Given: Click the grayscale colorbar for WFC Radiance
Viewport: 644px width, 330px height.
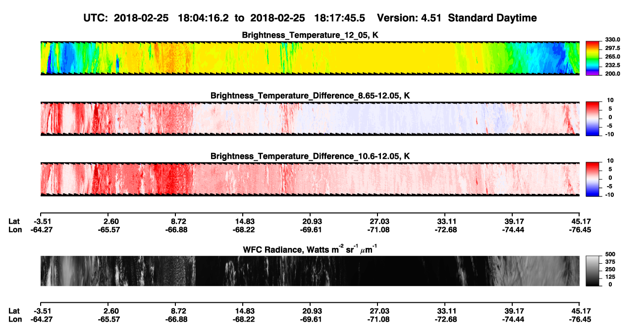Looking at the screenshot, I should (593, 270).
